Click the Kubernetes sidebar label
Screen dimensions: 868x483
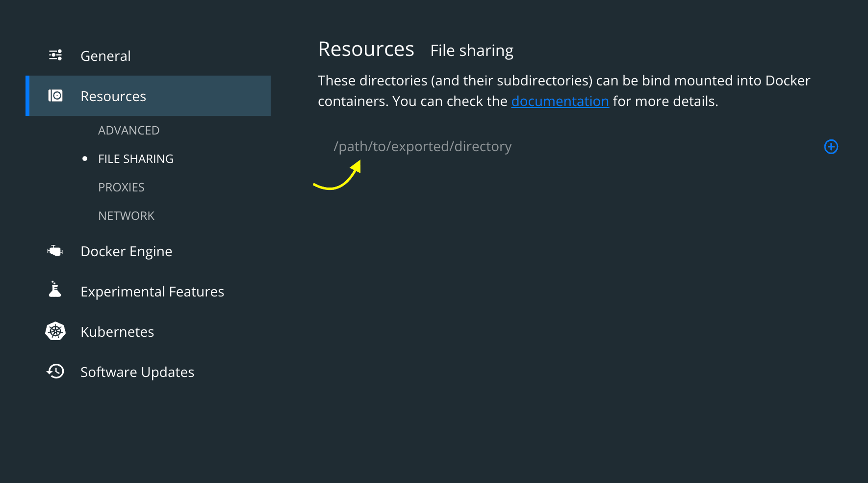117,331
